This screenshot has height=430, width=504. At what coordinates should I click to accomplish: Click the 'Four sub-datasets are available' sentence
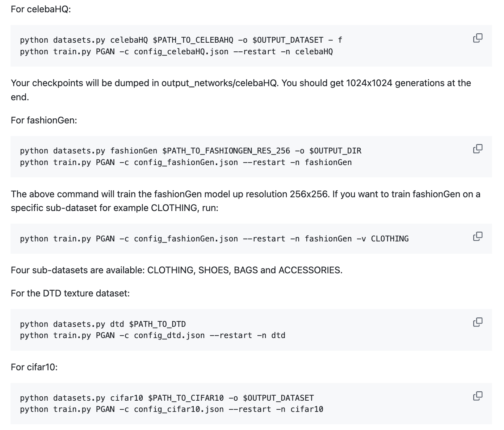[x=176, y=270]
